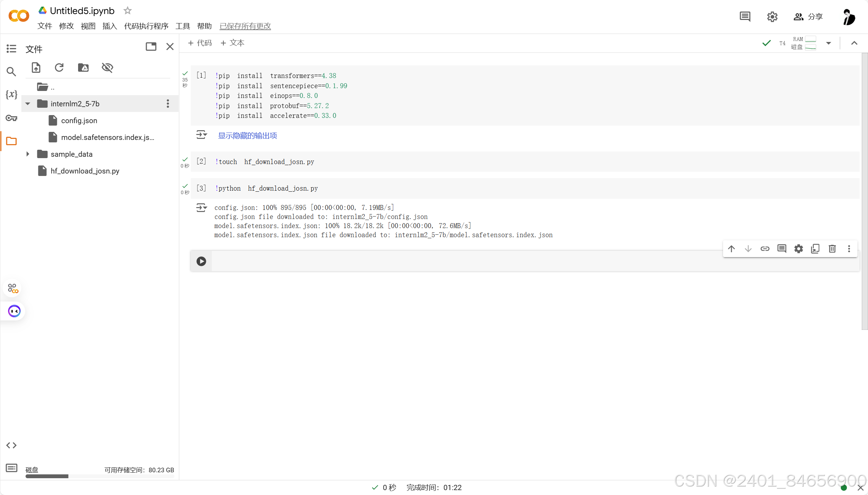Delete the selected cell with trash icon
868x495 pixels.
[832, 249]
